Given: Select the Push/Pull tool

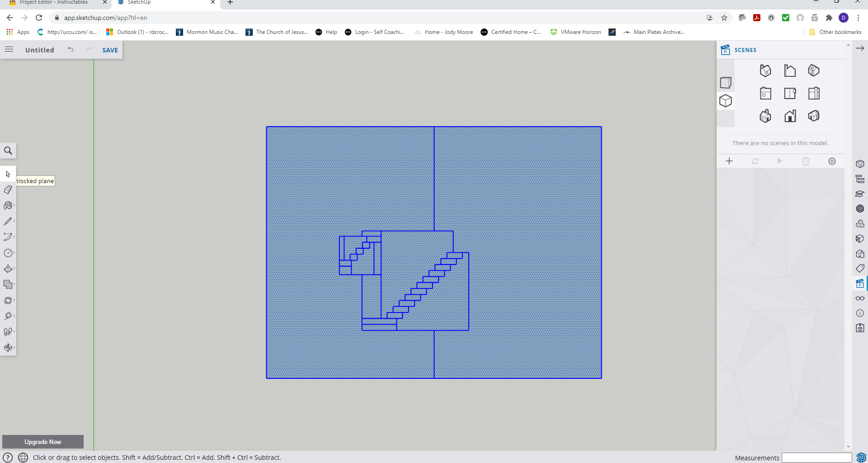Looking at the screenshot, I should click(x=8, y=269).
